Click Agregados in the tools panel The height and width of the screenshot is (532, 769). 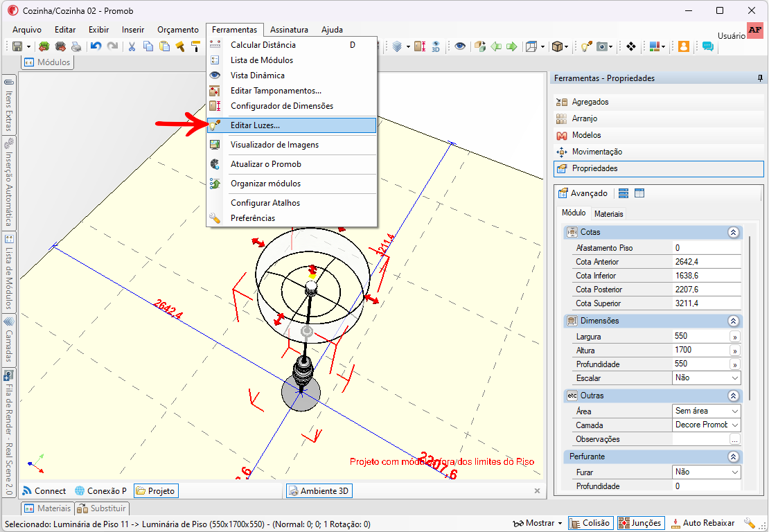pyautogui.click(x=659, y=102)
